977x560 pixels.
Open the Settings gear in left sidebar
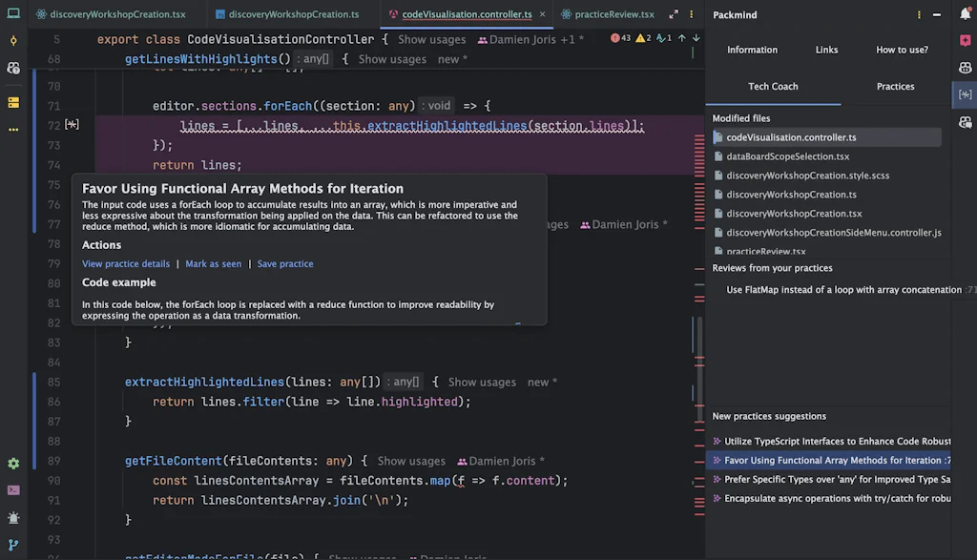coord(13,463)
